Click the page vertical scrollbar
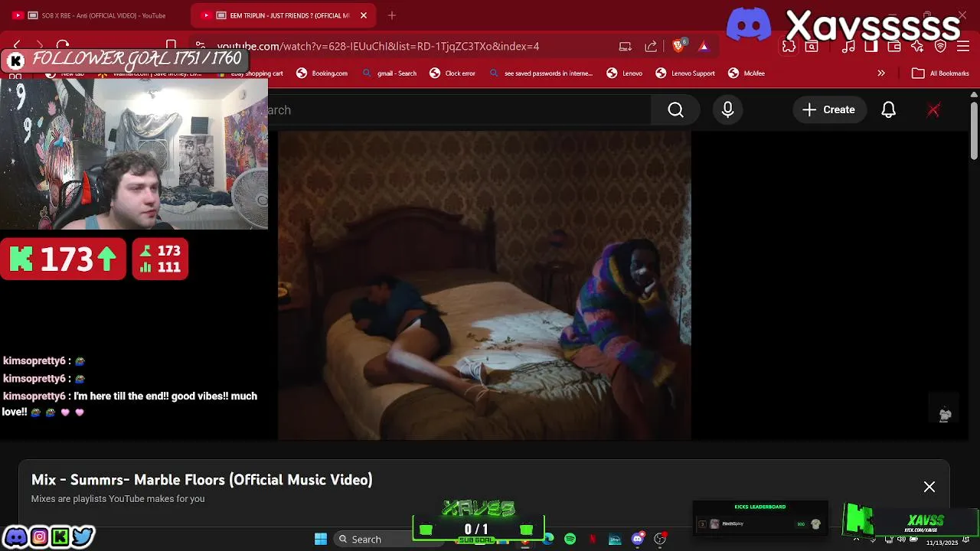This screenshot has width=980, height=551. [x=974, y=130]
